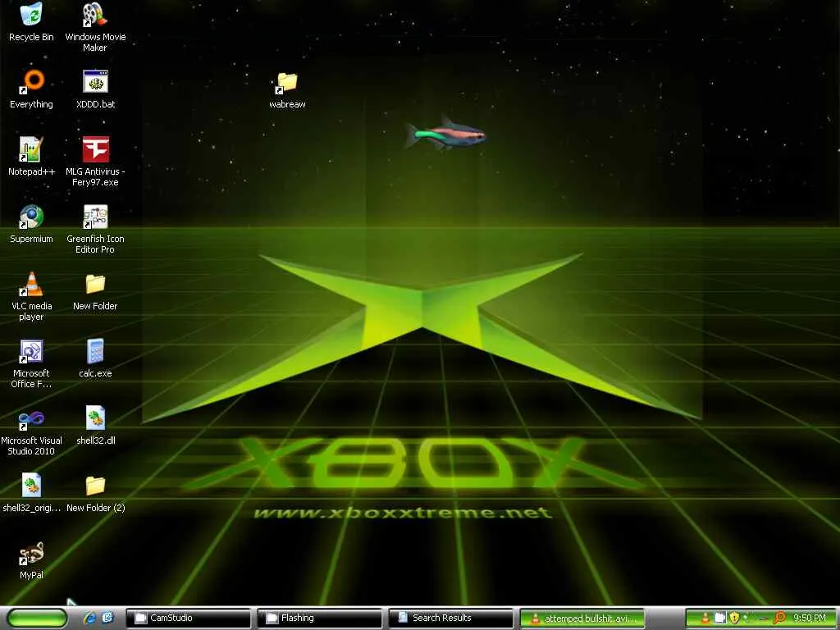
Task: Switch to attemped bullshit.avi taskbar button
Action: click(x=582, y=619)
